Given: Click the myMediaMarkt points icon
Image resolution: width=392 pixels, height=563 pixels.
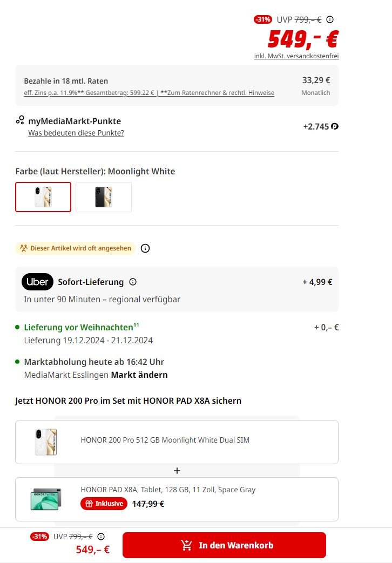Looking at the screenshot, I should (x=20, y=120).
